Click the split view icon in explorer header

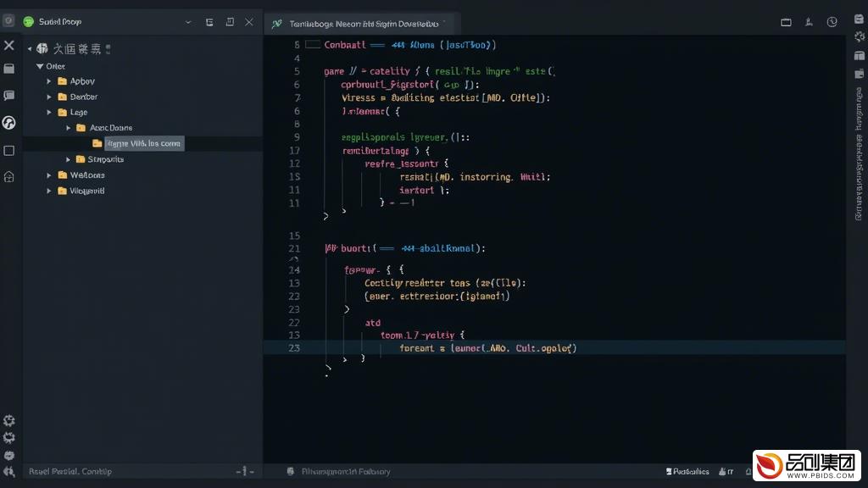pyautogui.click(x=230, y=22)
